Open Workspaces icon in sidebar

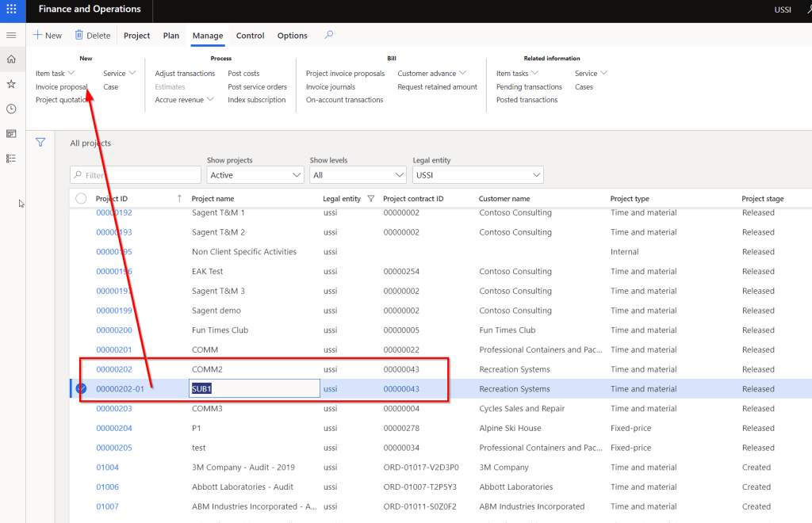[11, 134]
